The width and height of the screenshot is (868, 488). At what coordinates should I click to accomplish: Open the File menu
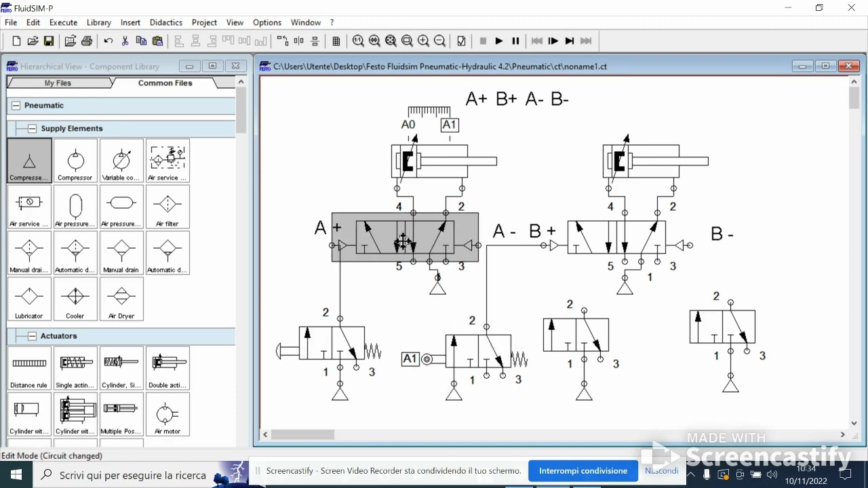(11, 22)
